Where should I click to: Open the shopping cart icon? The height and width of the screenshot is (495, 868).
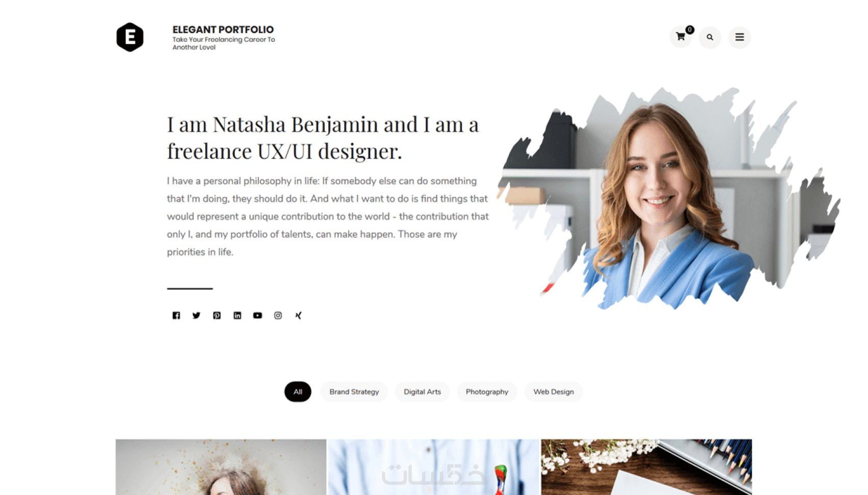pyautogui.click(x=681, y=37)
